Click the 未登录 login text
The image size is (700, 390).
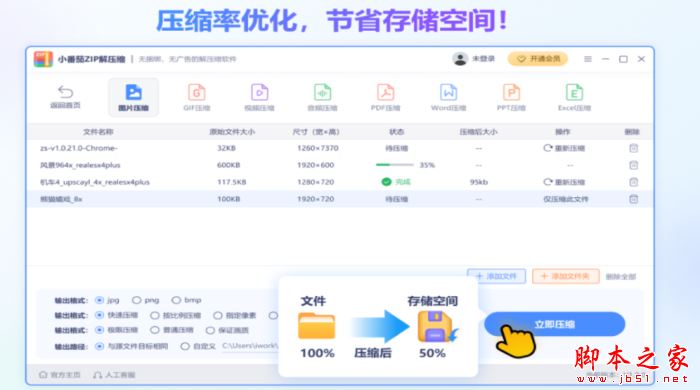click(483, 59)
